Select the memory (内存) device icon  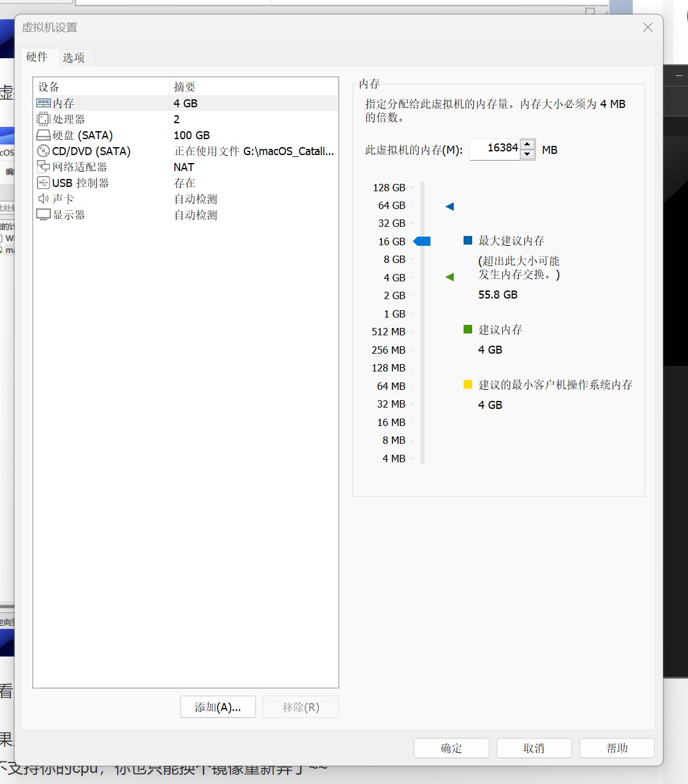pos(44,103)
